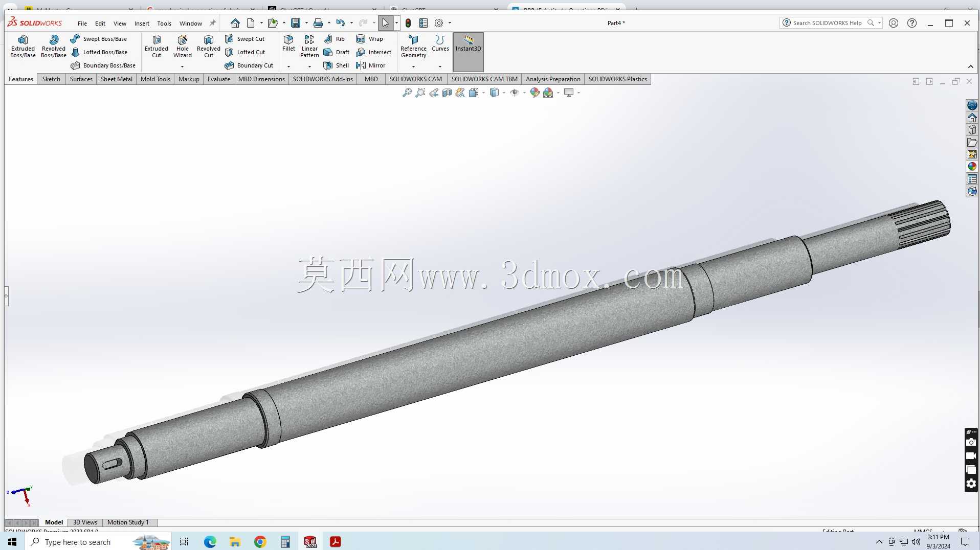Toggle Instant3D mode

coord(468,52)
